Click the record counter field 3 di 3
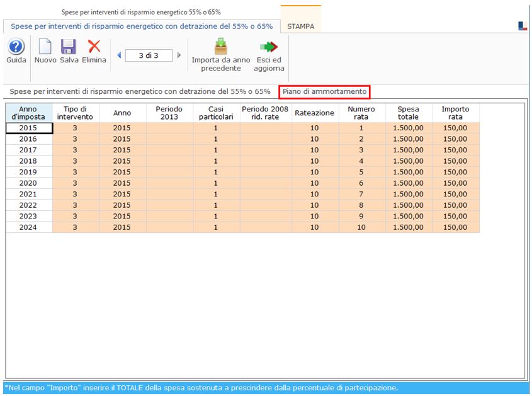The image size is (532, 396). [149, 55]
